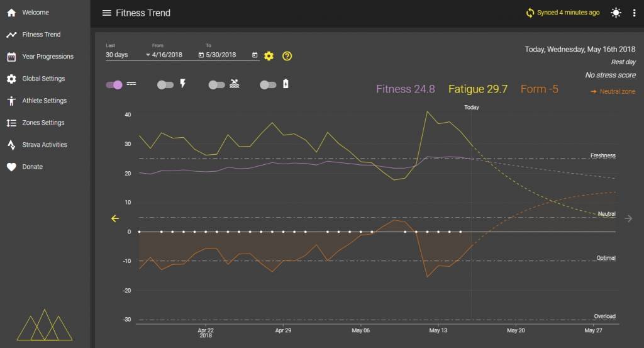The width and height of the screenshot is (644, 348).
Task: Go back with the yellow left arrow
Action: click(x=115, y=218)
